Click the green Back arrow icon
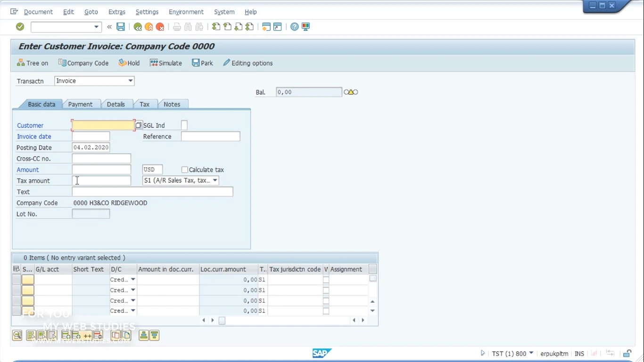644x362 pixels. coord(138,27)
